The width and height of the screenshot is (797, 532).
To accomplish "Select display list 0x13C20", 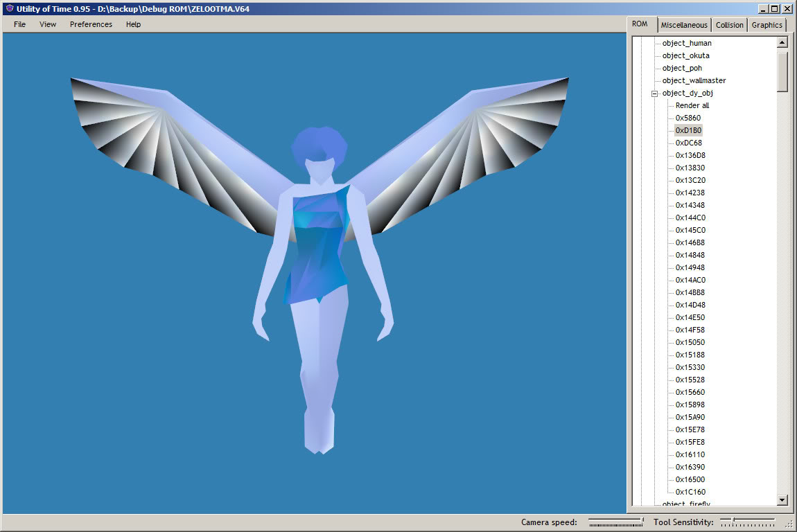I will 690,180.
